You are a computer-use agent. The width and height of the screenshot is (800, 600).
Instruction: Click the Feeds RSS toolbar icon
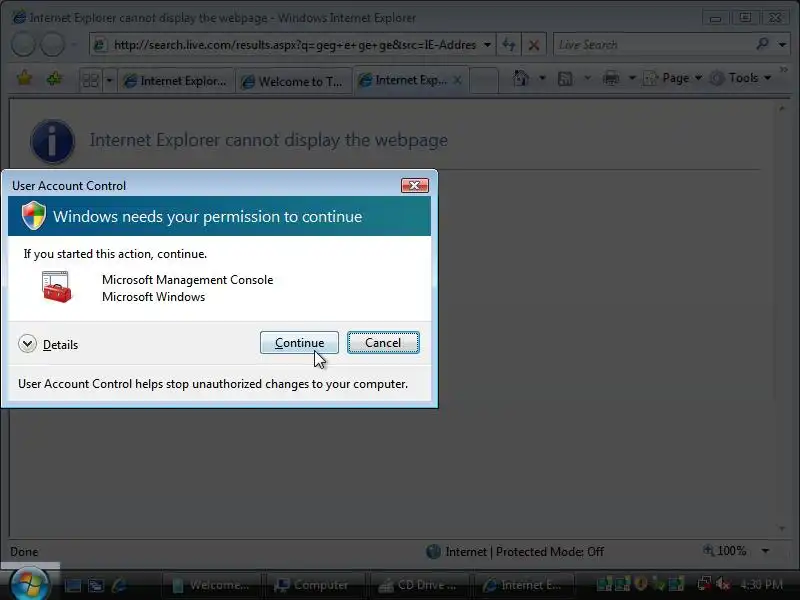565,79
